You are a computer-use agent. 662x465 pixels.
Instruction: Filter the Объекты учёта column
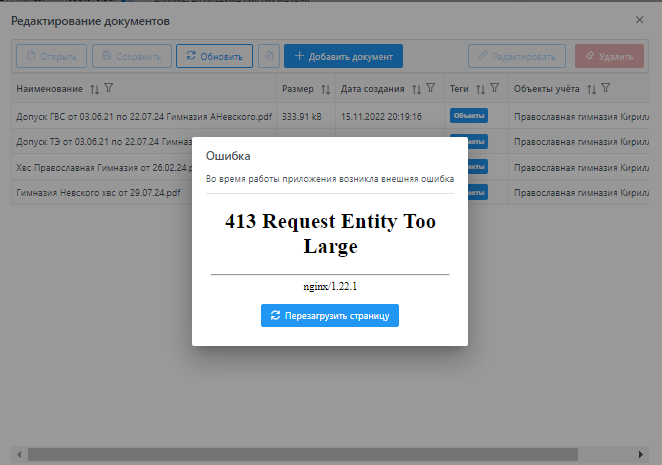(605, 89)
